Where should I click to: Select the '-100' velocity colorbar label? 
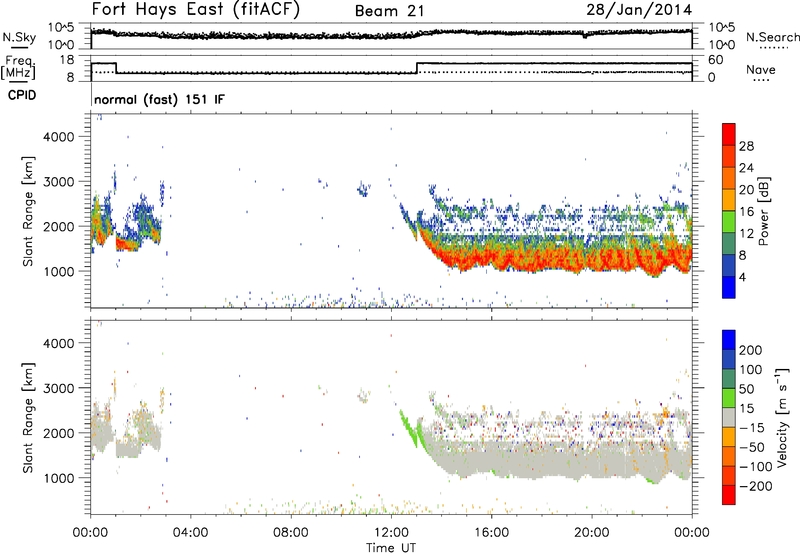(755, 467)
